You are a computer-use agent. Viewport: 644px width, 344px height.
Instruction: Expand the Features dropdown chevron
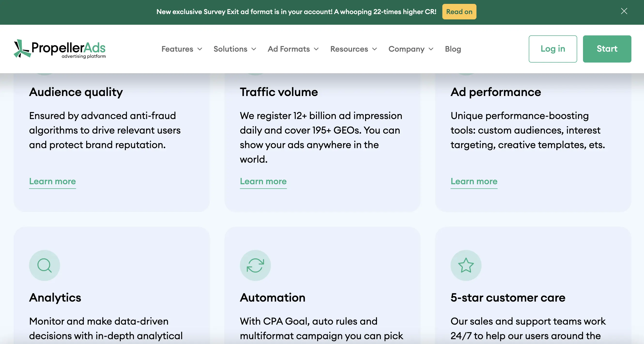200,49
